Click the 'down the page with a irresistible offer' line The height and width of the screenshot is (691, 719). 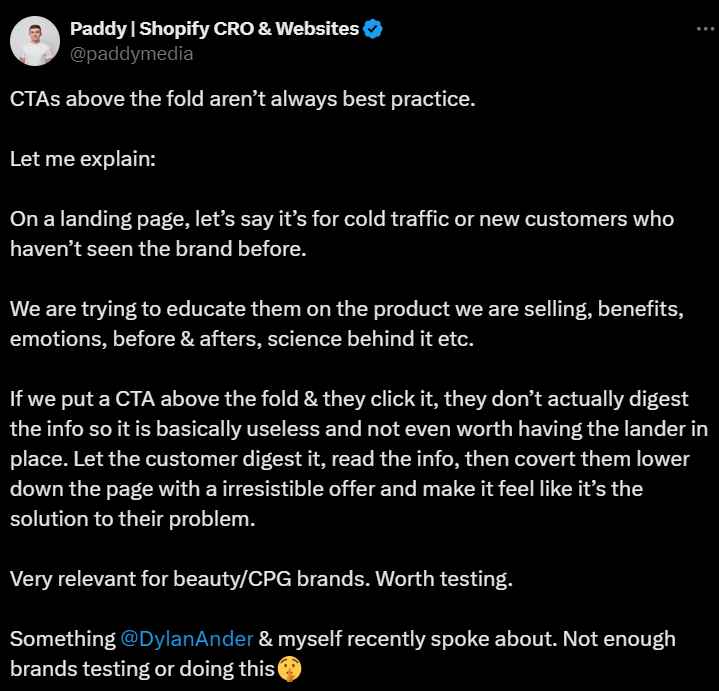pos(326,489)
